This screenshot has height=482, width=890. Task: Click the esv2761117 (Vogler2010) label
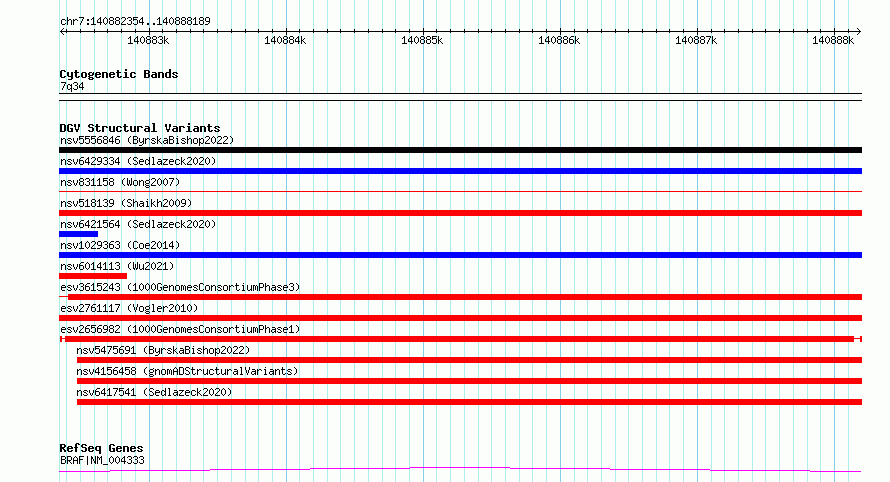pyautogui.click(x=129, y=308)
